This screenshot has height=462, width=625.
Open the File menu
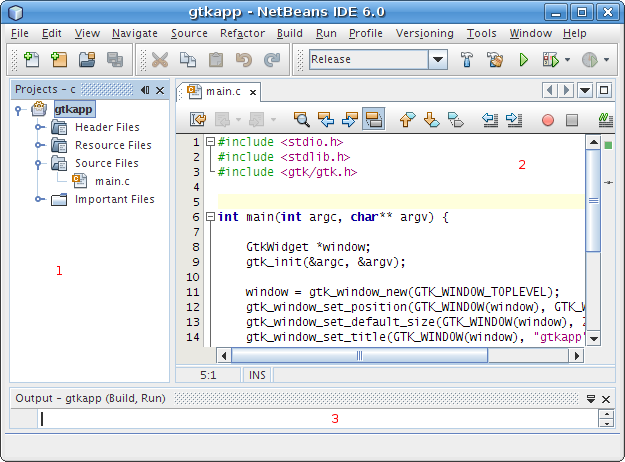click(20, 33)
